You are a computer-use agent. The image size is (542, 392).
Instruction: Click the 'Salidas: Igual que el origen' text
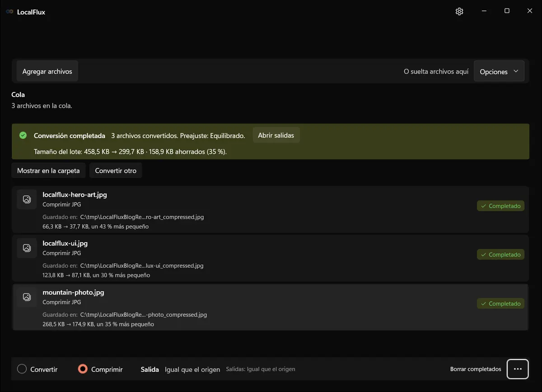261,369
